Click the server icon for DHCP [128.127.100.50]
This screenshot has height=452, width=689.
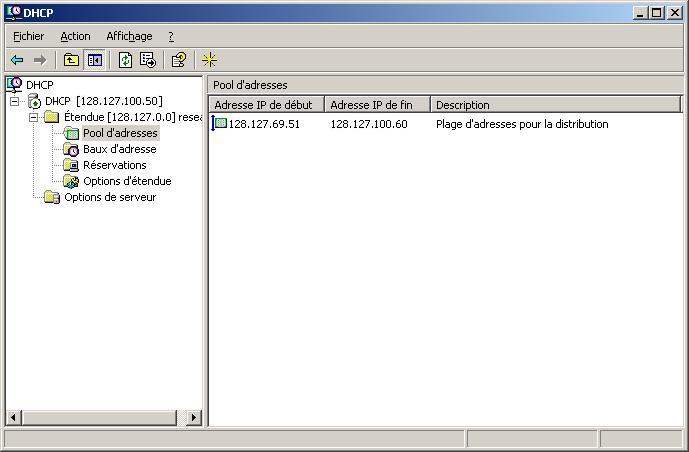pos(34,101)
